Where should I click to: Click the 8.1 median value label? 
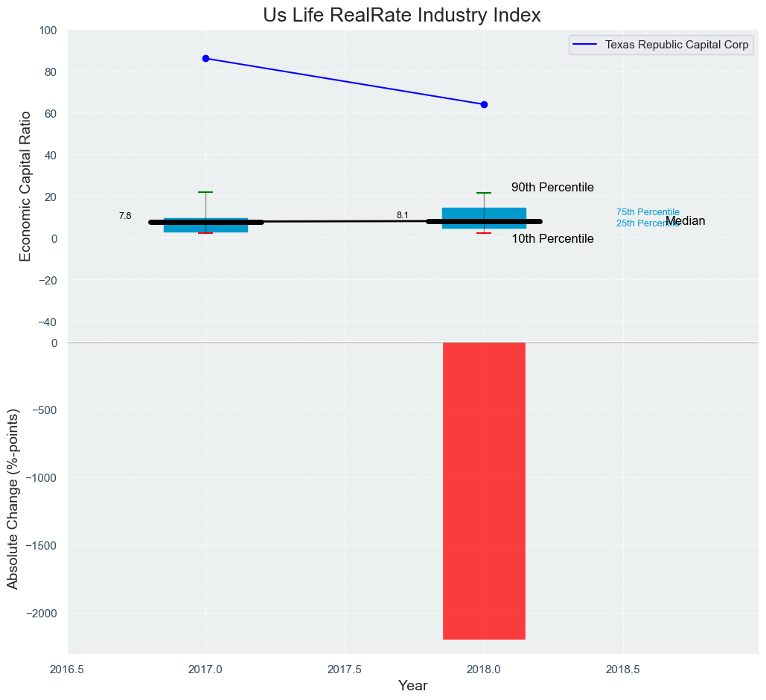(403, 215)
